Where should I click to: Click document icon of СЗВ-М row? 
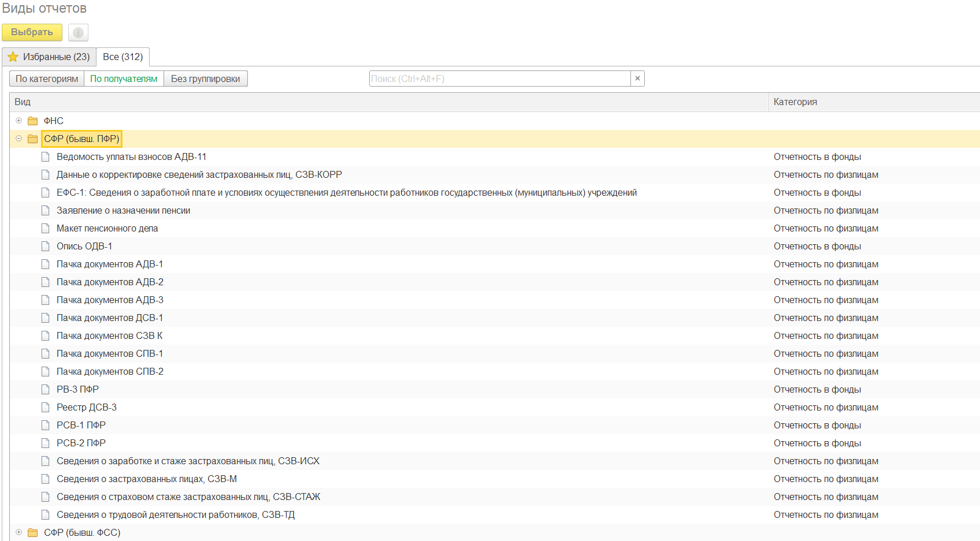[45, 479]
